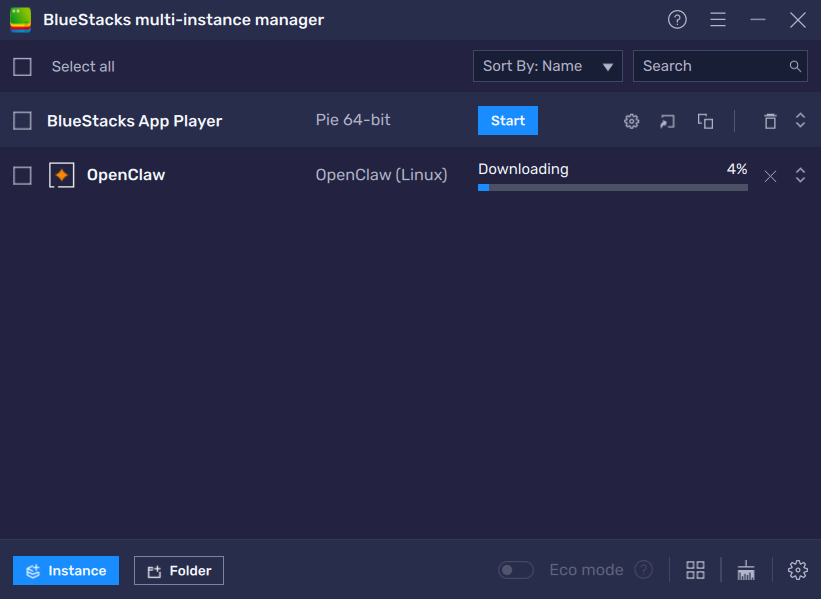Create a new Instance
Image resolution: width=821 pixels, height=599 pixels.
66,570
